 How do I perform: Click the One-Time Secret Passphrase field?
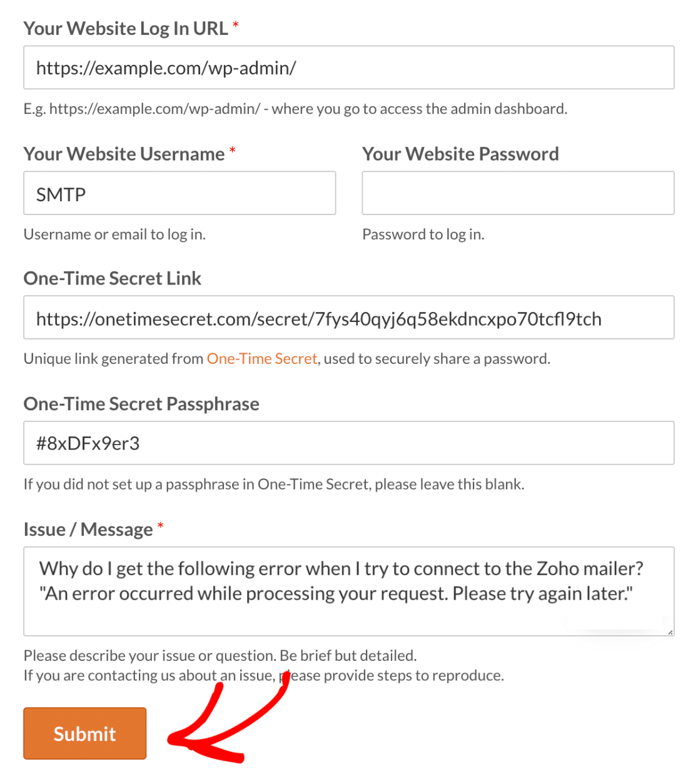(349, 443)
